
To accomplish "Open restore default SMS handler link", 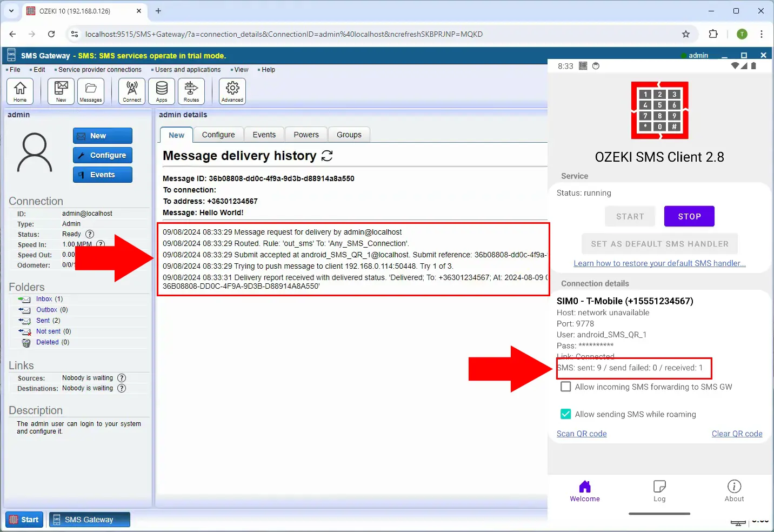I will tap(659, 263).
